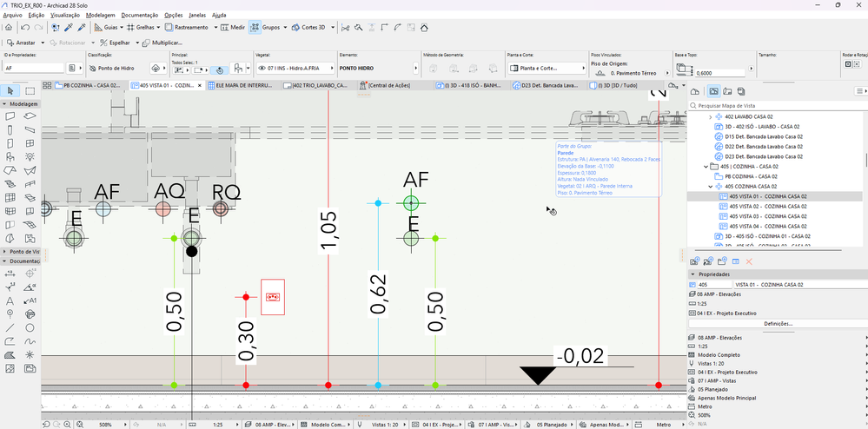Select the Hotspot tool

[x=30, y=355]
